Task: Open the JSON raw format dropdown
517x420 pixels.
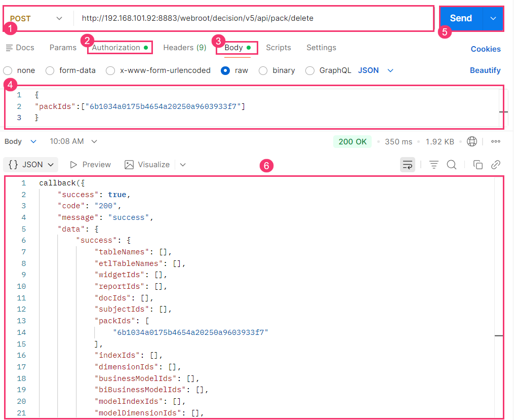Action: [376, 70]
